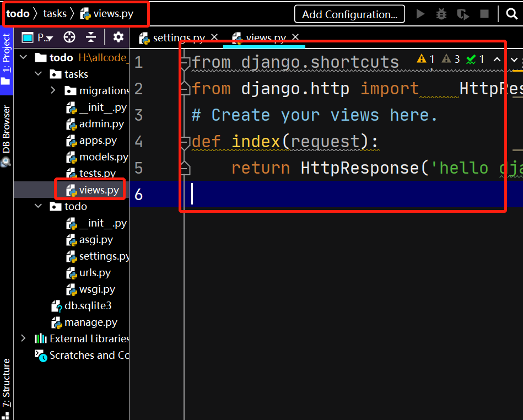The image size is (523, 420).
Task: Click the weak warning count 3 indicator
Action: 451,60
